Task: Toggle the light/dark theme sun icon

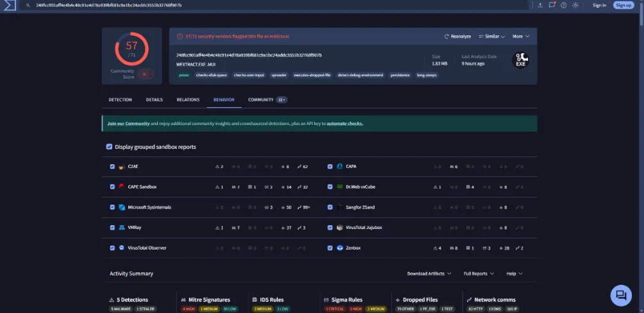Action: 575,5
